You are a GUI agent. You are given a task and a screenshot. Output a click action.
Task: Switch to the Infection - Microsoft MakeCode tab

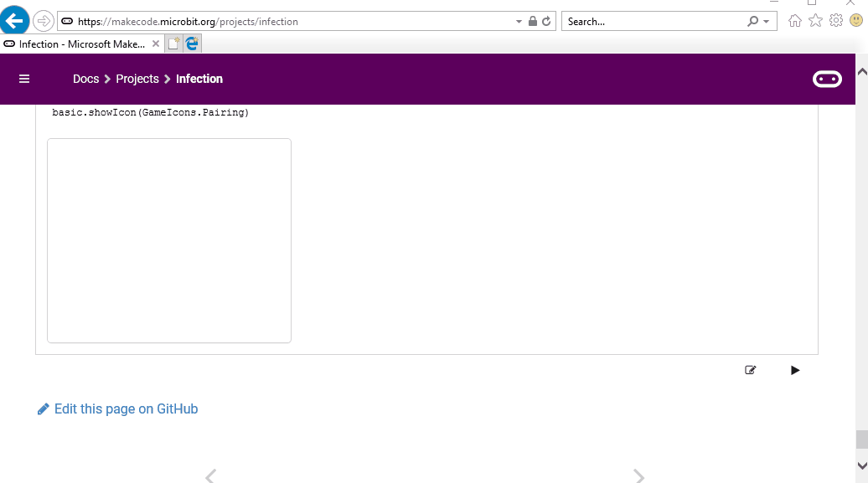click(80, 44)
